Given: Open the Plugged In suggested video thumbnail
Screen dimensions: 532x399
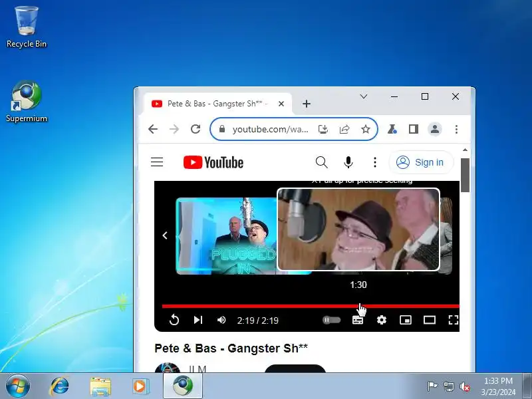Looking at the screenshot, I should click(227, 236).
